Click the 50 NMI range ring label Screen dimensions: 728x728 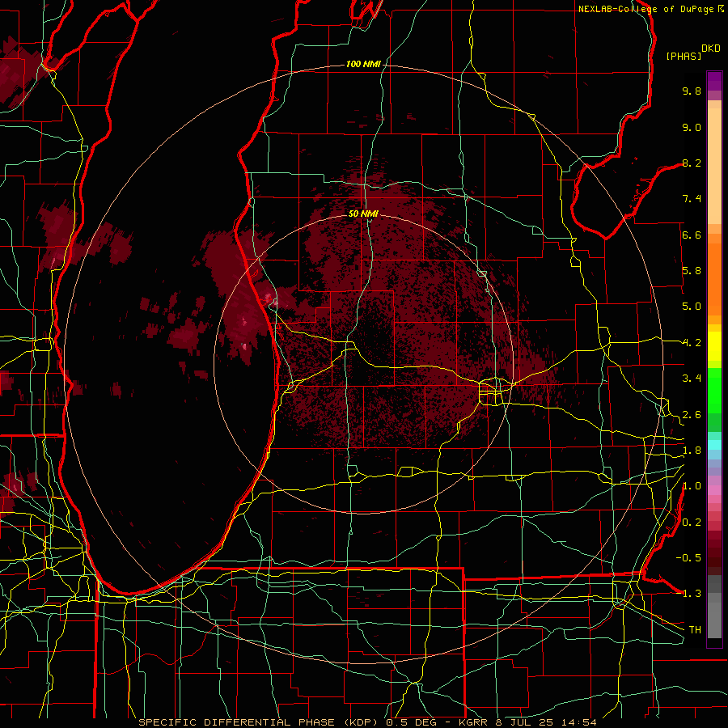point(363,214)
